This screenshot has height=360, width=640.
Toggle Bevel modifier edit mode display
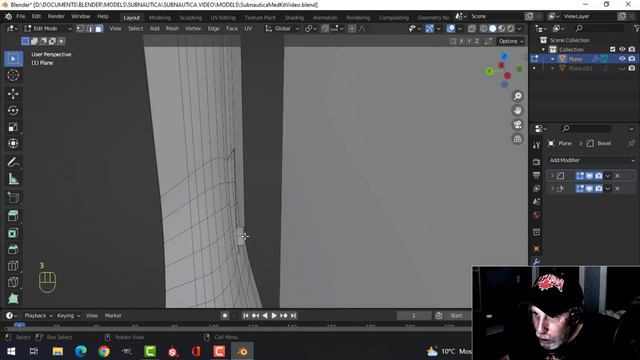580,176
